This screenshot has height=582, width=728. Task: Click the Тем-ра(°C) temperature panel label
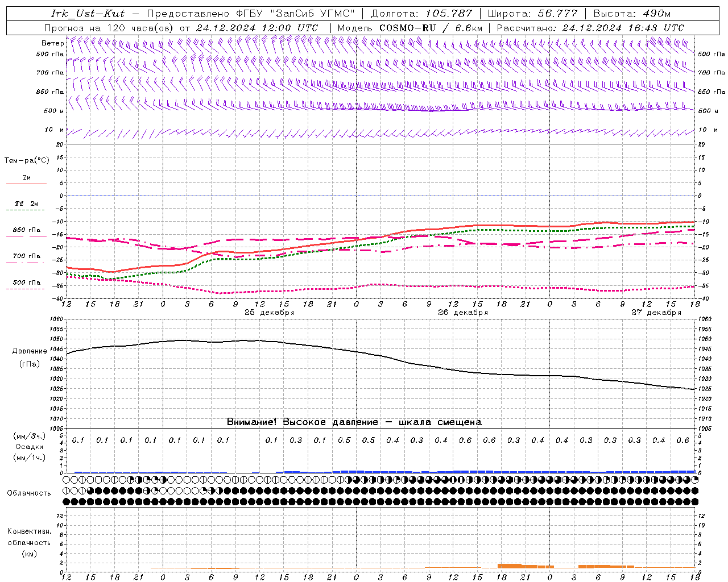[27, 161]
